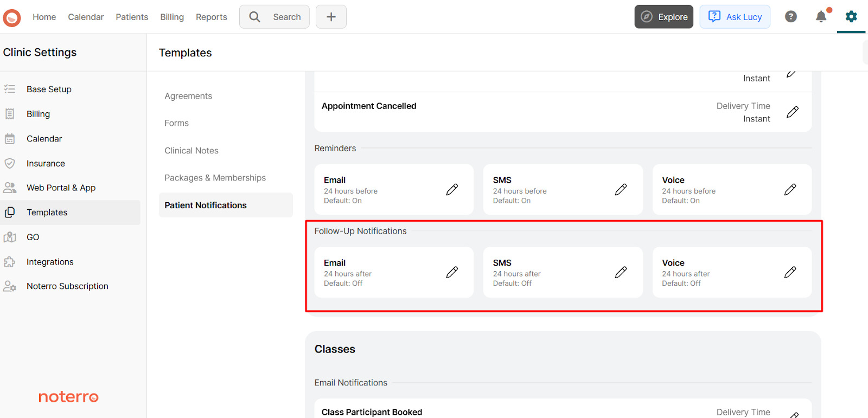Click Billing sidebar icon
Image resolution: width=868 pixels, height=418 pixels.
(x=10, y=114)
